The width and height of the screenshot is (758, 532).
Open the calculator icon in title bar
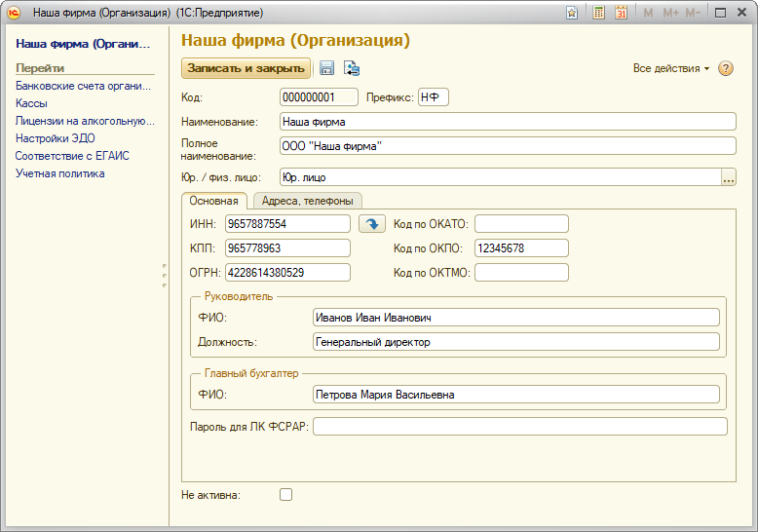coord(599,13)
